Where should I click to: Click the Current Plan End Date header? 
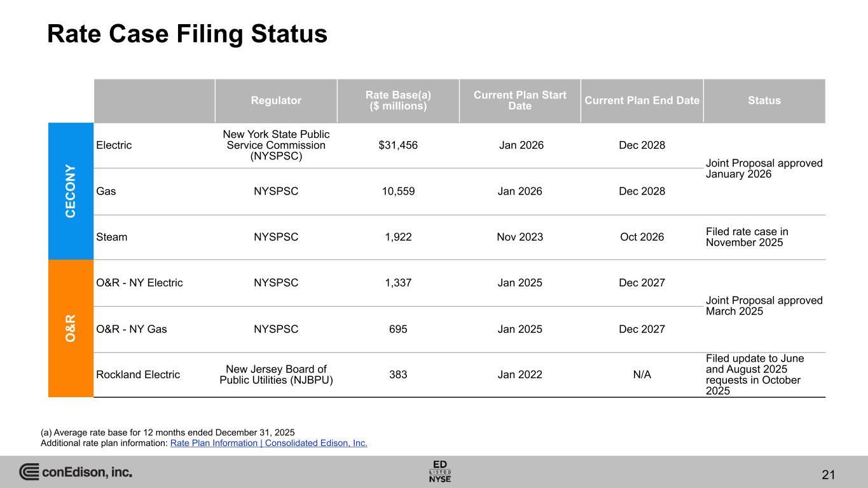click(642, 100)
